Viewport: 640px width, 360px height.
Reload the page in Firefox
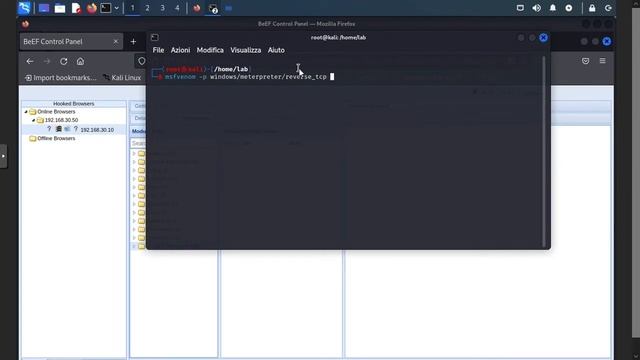tap(63, 61)
